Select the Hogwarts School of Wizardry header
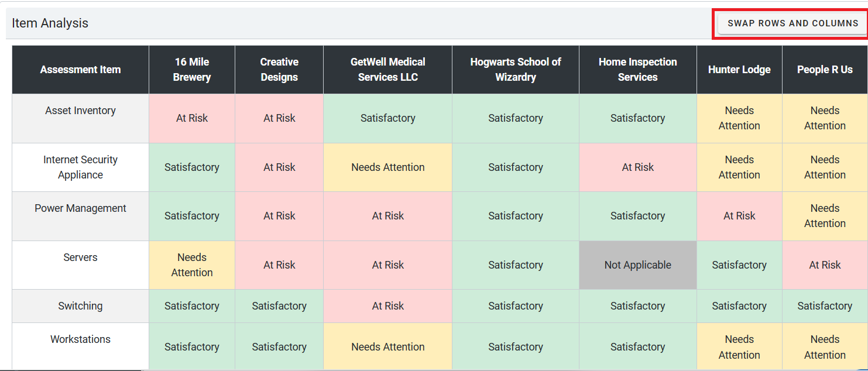The width and height of the screenshot is (868, 371). pos(516,70)
